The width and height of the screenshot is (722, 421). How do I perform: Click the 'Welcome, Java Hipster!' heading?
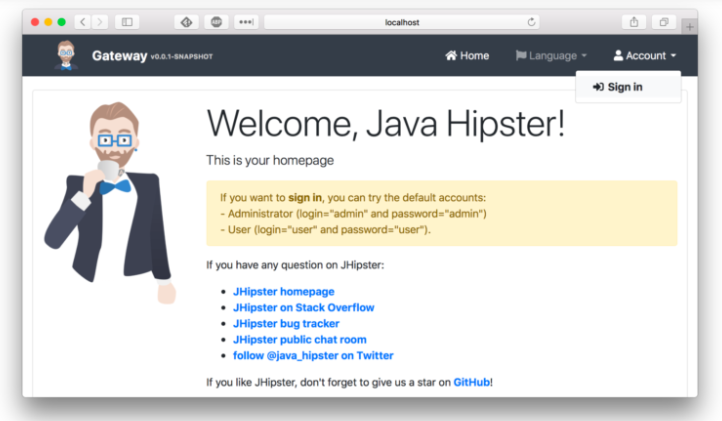386,124
